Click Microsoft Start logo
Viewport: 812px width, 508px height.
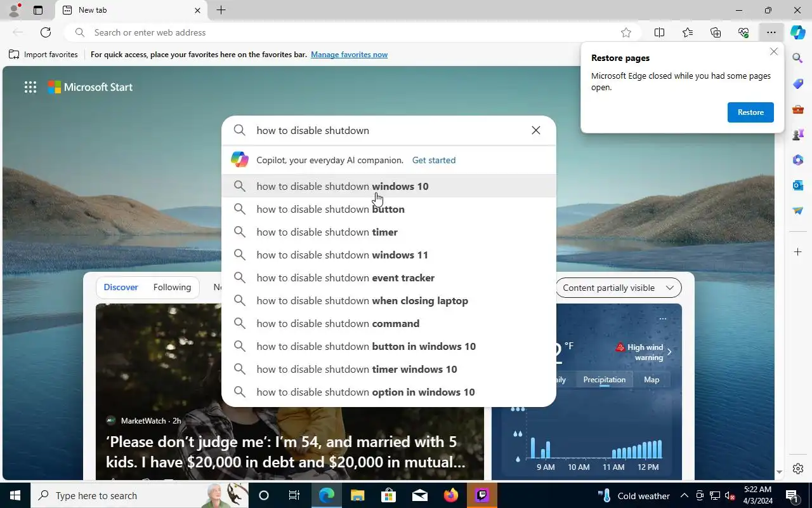(x=90, y=87)
